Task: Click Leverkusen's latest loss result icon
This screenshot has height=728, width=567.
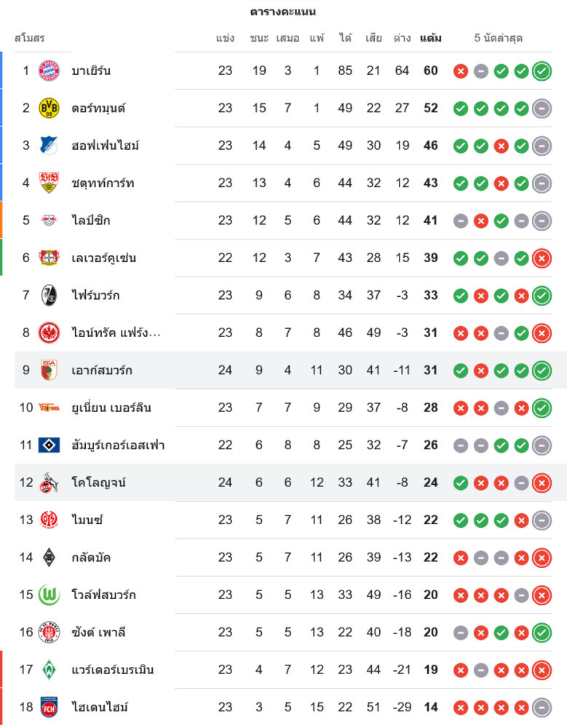Action: [x=542, y=258]
